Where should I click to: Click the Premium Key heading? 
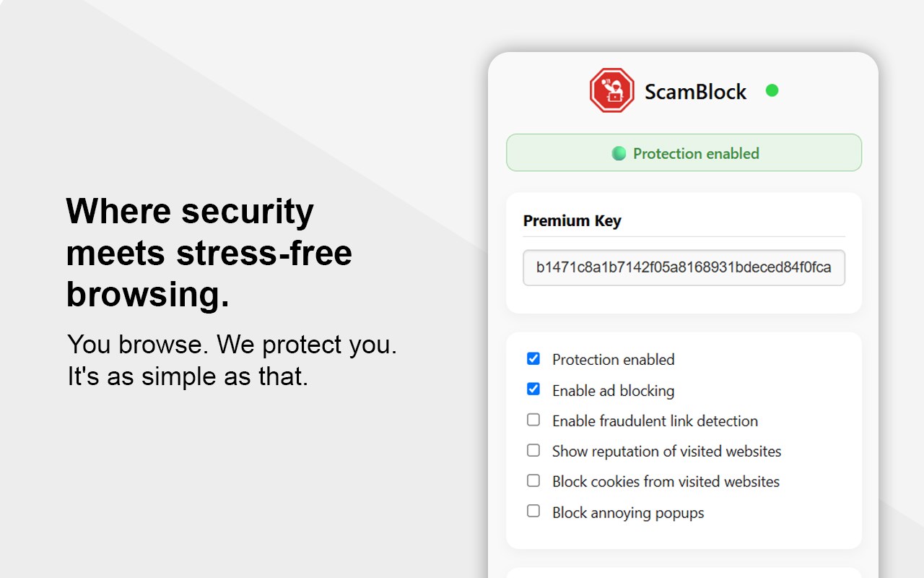(572, 221)
